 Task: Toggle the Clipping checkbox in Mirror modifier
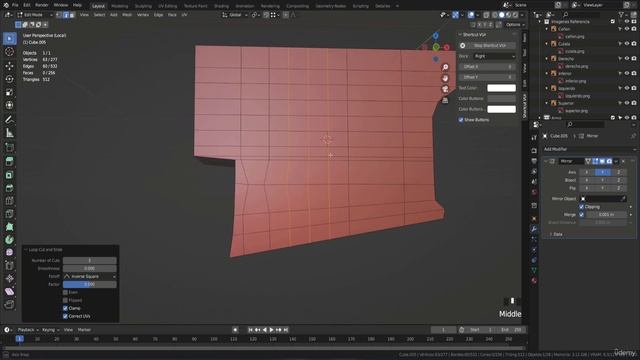point(582,207)
